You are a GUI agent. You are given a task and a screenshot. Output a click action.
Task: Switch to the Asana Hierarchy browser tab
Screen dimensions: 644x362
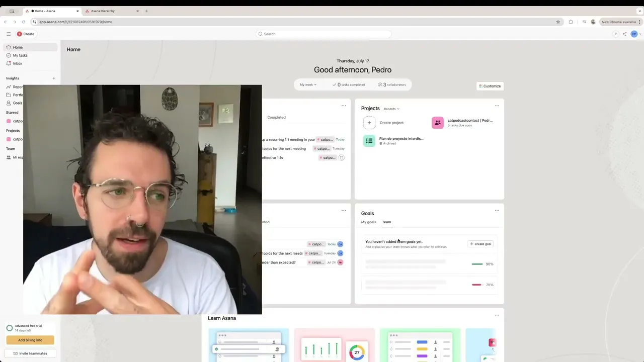point(103,11)
